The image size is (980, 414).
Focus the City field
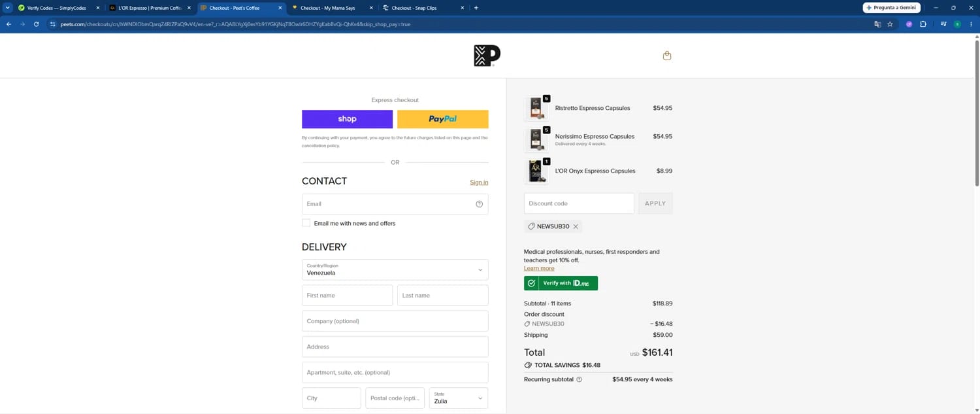(x=331, y=398)
